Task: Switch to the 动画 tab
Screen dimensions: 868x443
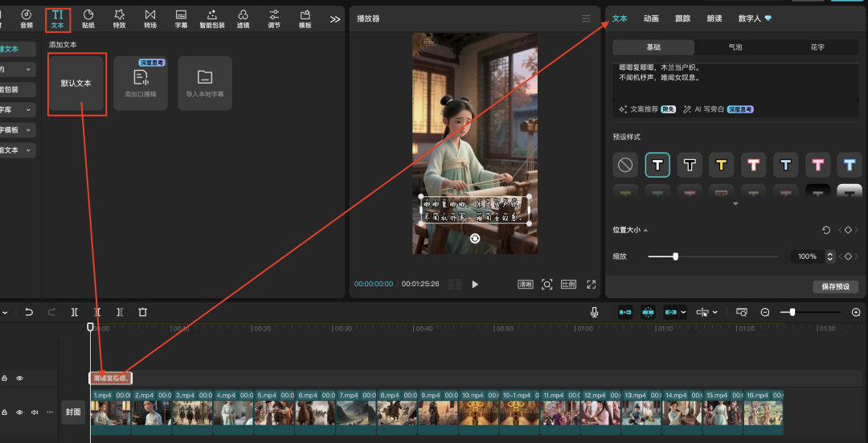Action: (x=651, y=18)
